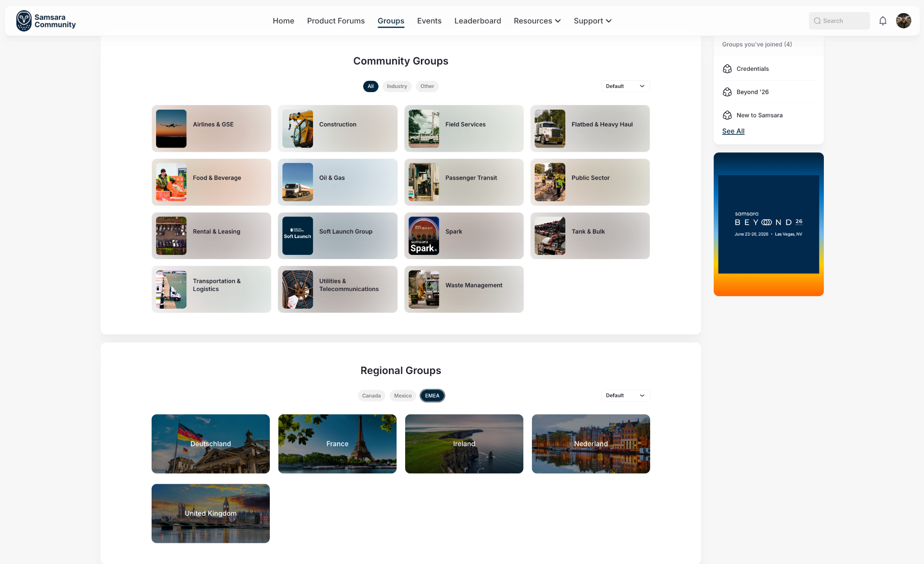Open Product Forums
Screen dimensions: 924x564
tap(336, 21)
